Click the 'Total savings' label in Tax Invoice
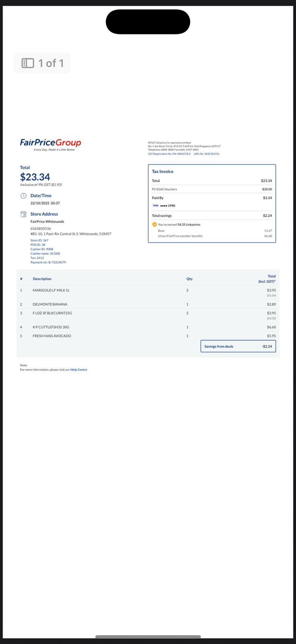 [162, 216]
